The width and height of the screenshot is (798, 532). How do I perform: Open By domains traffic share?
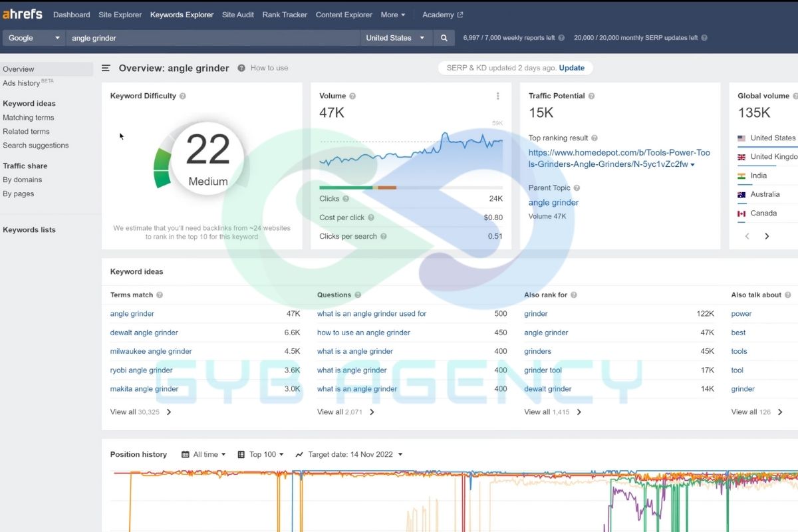coord(23,180)
